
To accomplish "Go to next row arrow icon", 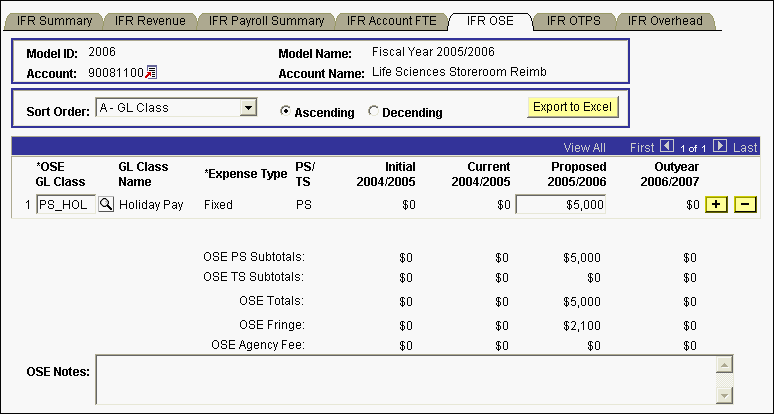I will [719, 146].
